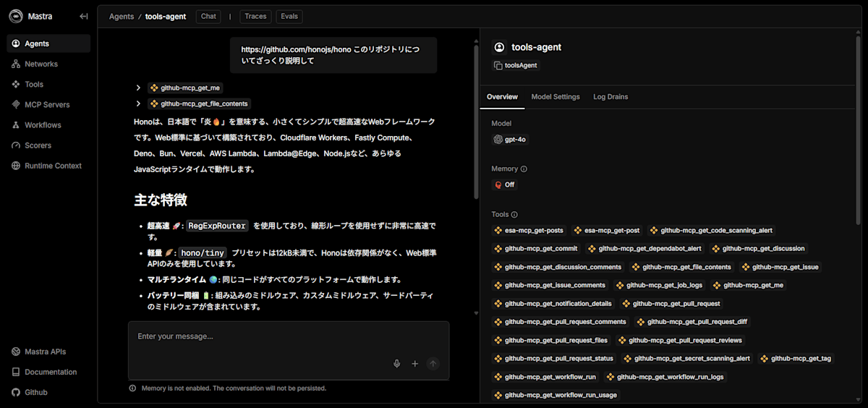Open the esa-mcp_get-post tool

(608, 230)
